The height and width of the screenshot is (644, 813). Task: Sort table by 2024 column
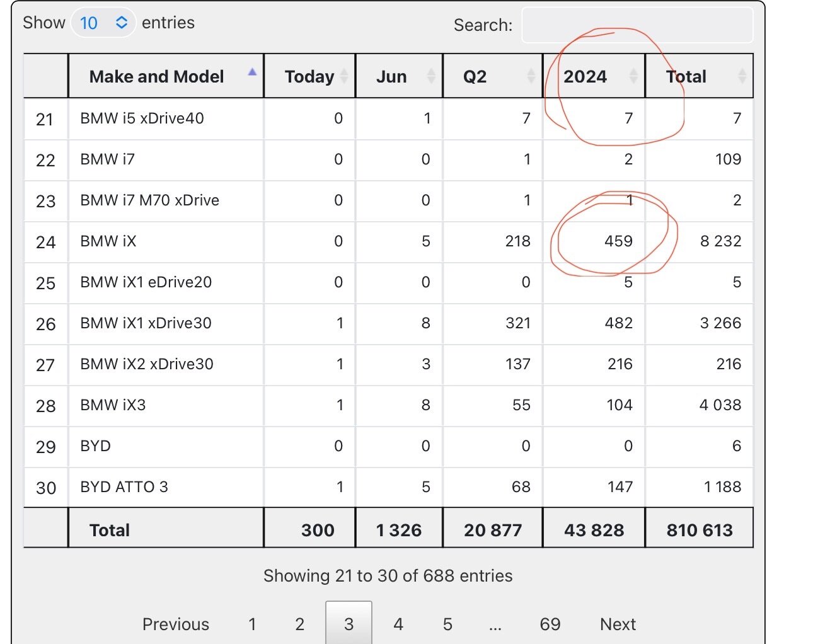pos(594,76)
